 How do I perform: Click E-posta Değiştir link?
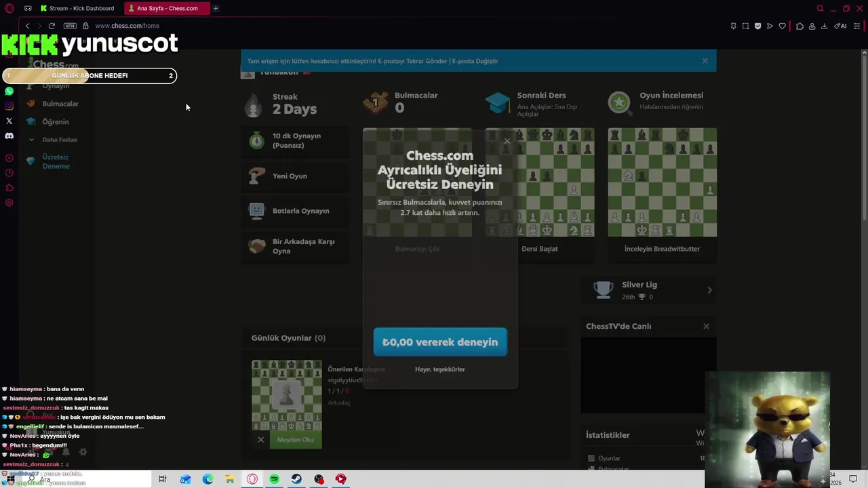click(x=475, y=61)
